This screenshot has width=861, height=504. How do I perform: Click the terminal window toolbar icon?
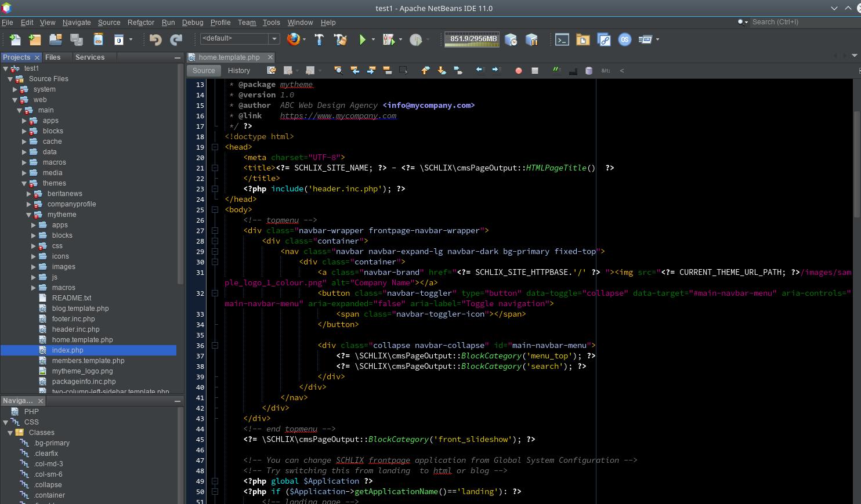point(562,39)
